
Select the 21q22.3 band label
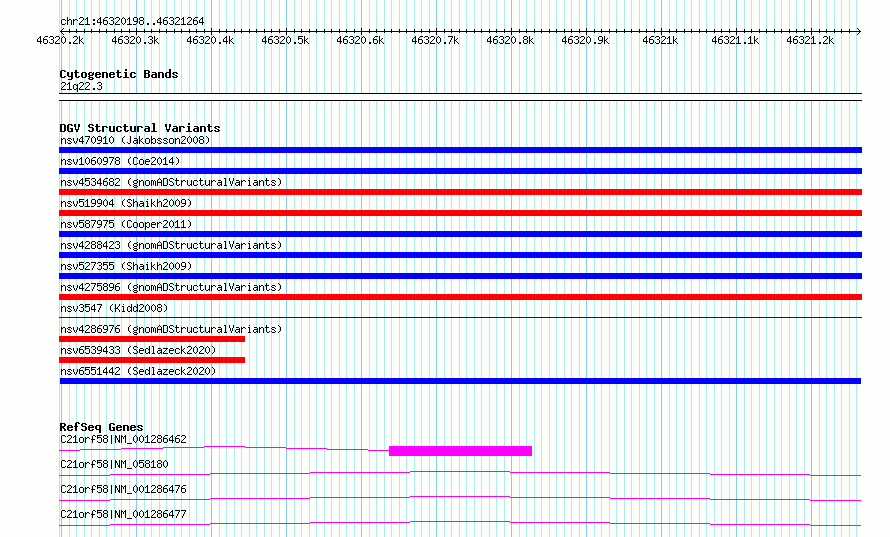[81, 86]
